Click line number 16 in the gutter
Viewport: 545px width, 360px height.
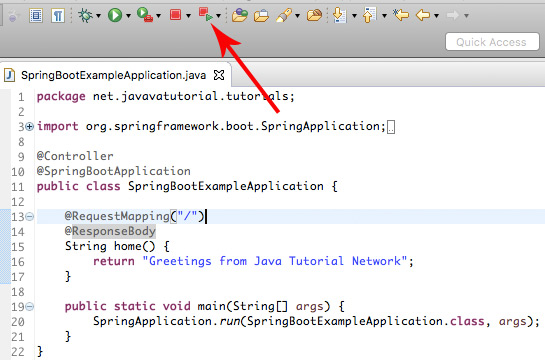click(x=18, y=262)
